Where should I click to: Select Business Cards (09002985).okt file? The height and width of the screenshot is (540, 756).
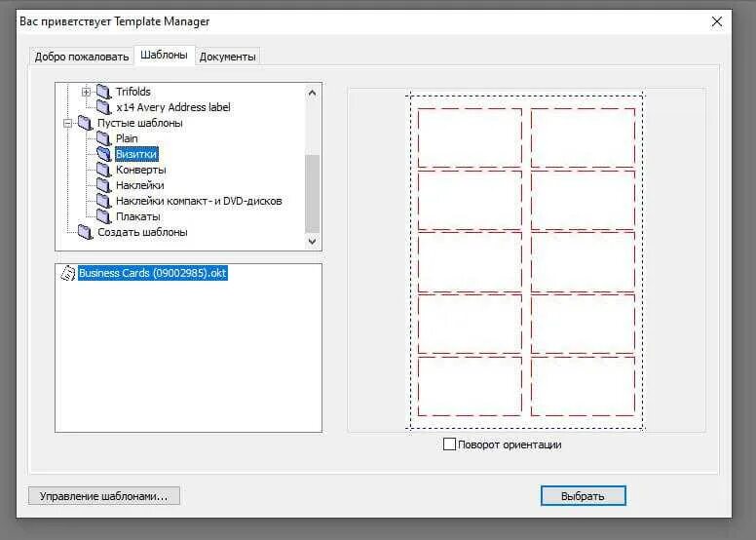click(152, 273)
